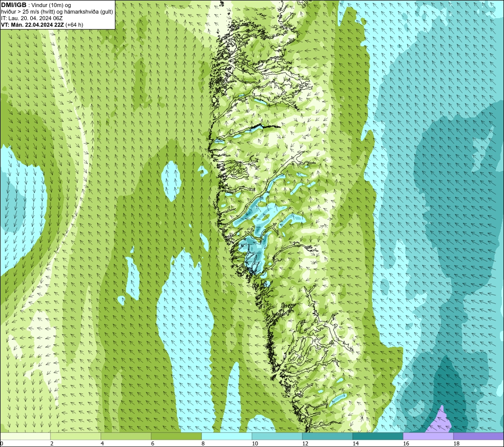The height and width of the screenshot is (447, 504).
Task: Click the 6–8 m/s darker green legend swatch
Action: click(176, 436)
